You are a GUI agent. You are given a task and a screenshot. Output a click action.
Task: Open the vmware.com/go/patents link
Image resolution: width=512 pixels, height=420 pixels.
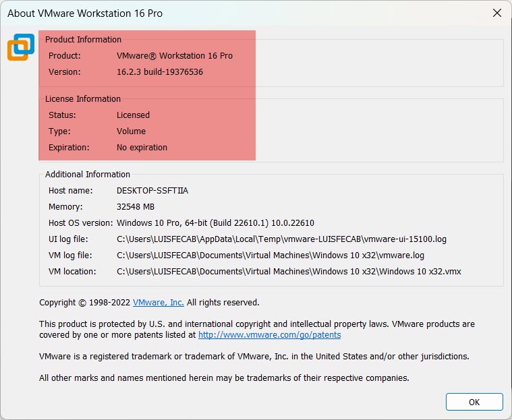pyautogui.click(x=269, y=335)
